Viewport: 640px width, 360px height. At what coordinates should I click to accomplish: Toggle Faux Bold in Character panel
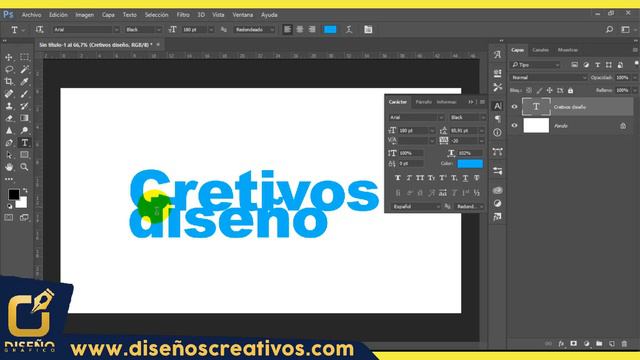(398, 178)
